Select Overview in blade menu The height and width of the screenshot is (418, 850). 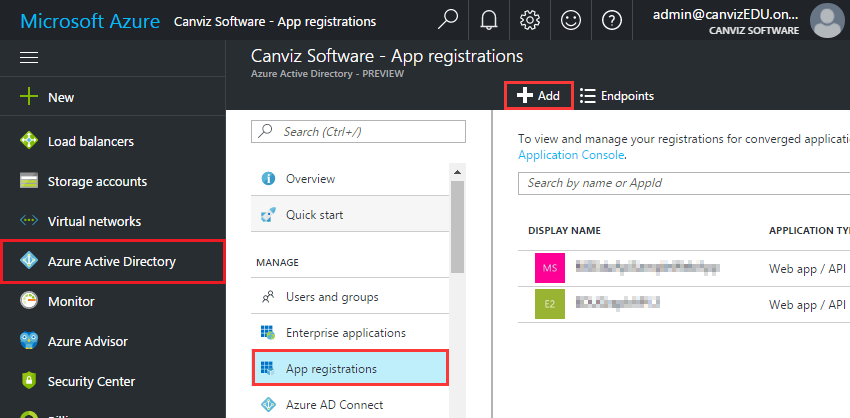pyautogui.click(x=350, y=178)
